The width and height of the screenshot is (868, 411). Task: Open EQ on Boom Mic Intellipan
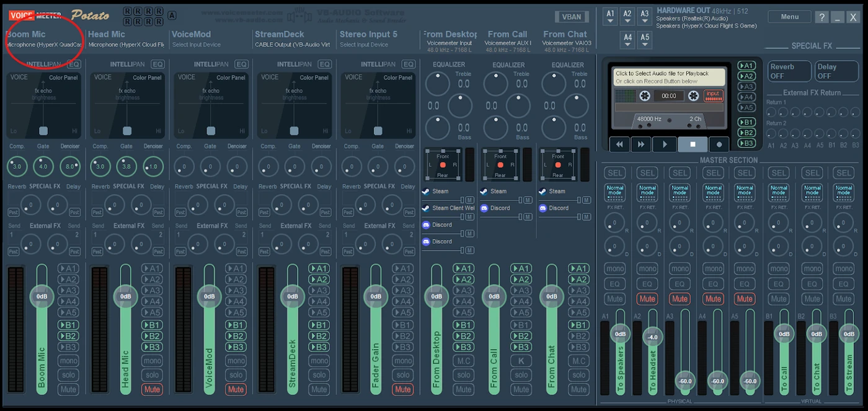[x=74, y=64]
